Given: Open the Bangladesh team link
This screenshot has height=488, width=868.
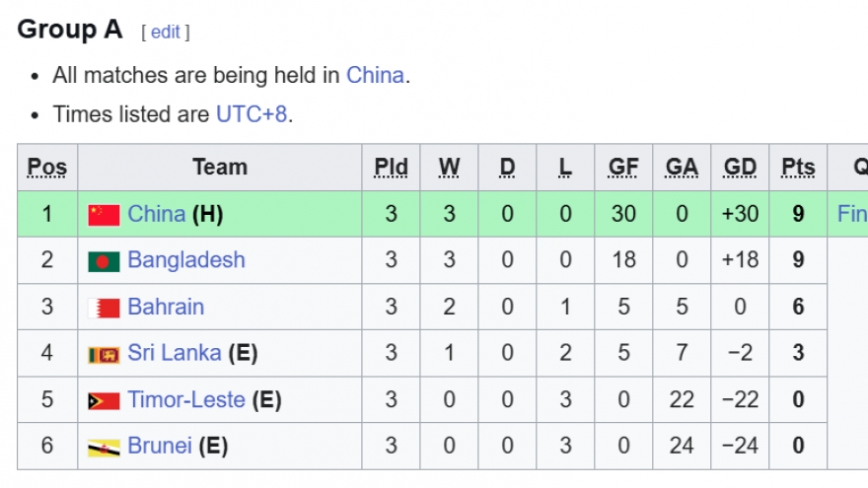Looking at the screenshot, I should 186,260.
